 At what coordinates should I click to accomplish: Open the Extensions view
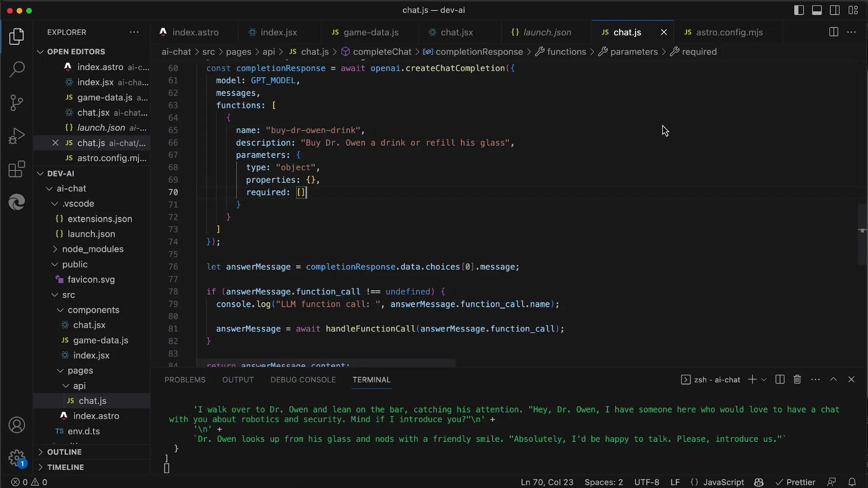pos(17,169)
